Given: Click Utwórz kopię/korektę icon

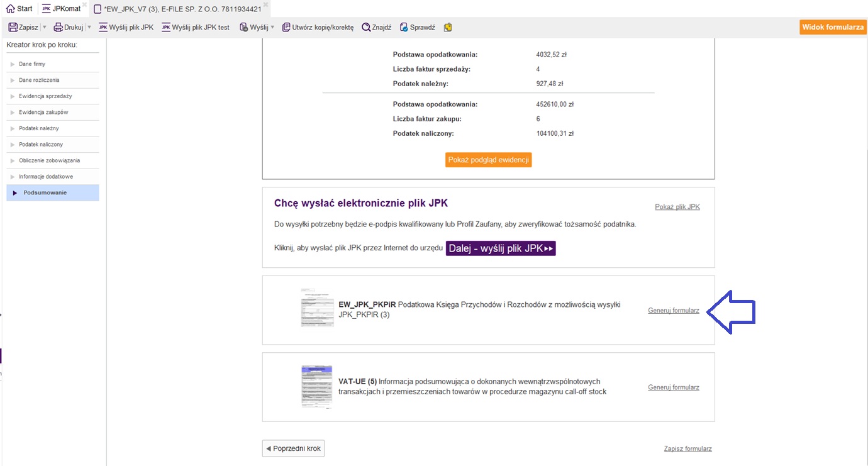Looking at the screenshot, I should click(x=286, y=28).
